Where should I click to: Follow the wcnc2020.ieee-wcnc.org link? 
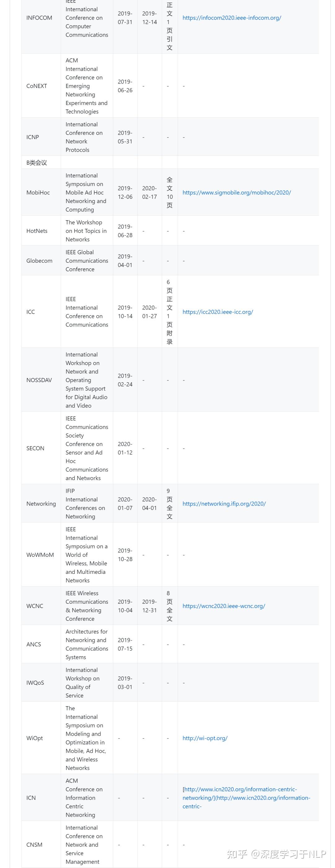(224, 606)
